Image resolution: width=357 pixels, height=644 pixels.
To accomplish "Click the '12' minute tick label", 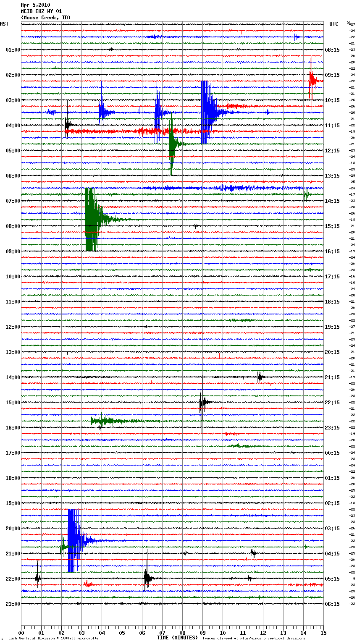I will pos(263,633).
